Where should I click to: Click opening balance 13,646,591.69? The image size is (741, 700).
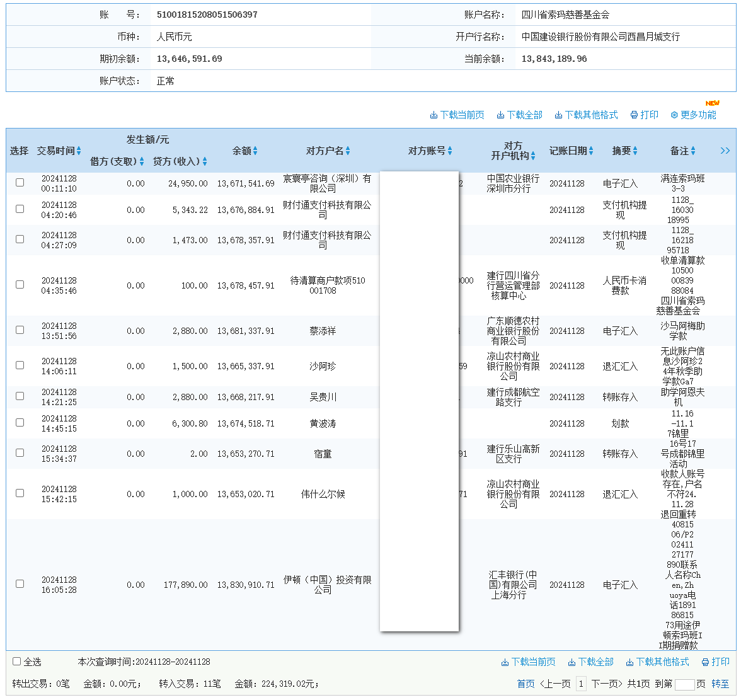189,59
